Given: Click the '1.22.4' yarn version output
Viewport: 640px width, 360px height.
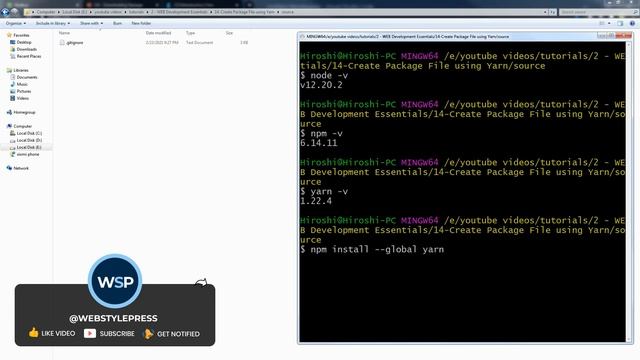Looking at the screenshot, I should click(316, 201).
